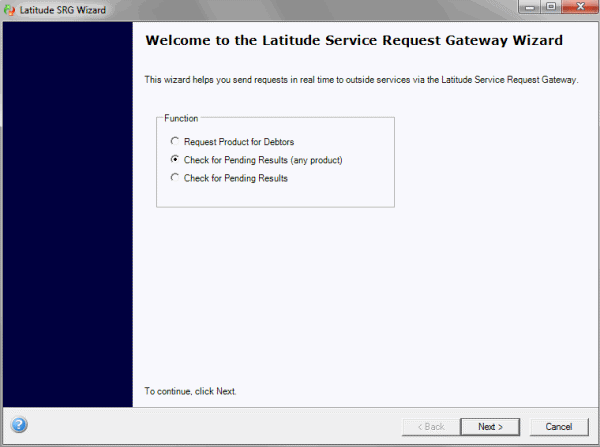This screenshot has height=447, width=600.
Task: Click the blue help question mark icon
Action: pos(19,425)
